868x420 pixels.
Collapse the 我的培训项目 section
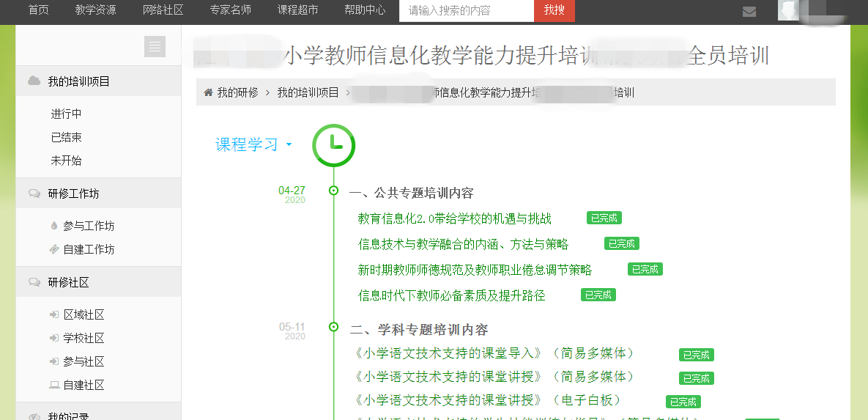pyautogui.click(x=79, y=81)
